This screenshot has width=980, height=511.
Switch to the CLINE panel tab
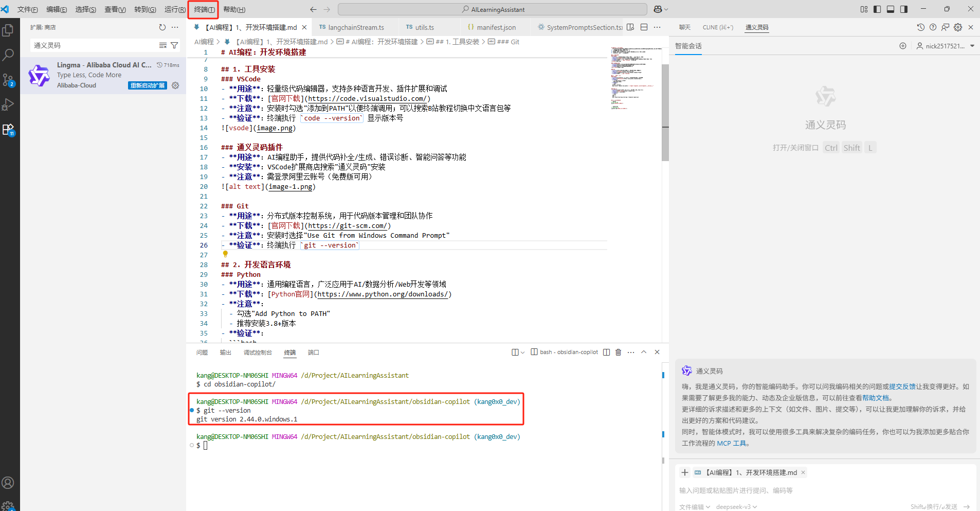pyautogui.click(x=718, y=27)
